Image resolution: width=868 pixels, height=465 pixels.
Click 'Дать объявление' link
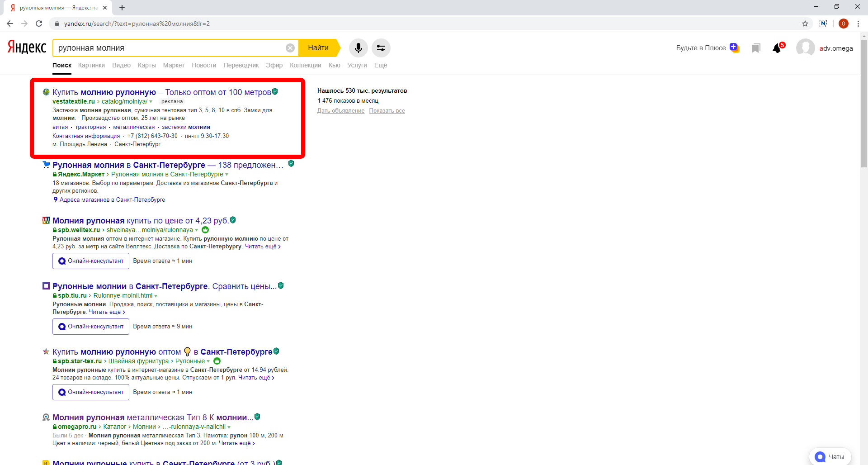pyautogui.click(x=341, y=111)
